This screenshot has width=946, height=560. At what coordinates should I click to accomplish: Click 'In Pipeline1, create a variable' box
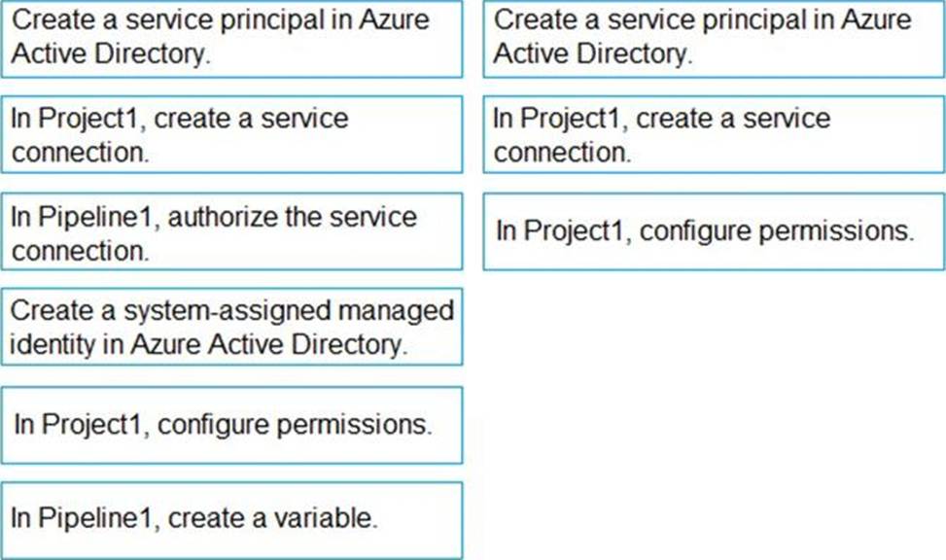(231, 519)
